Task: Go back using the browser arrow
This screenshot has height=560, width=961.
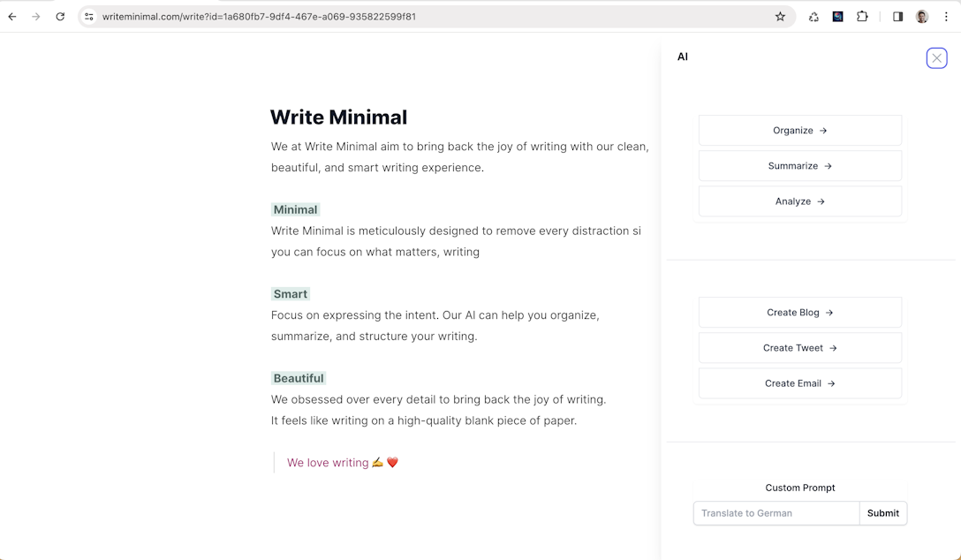Action: pyautogui.click(x=11, y=16)
